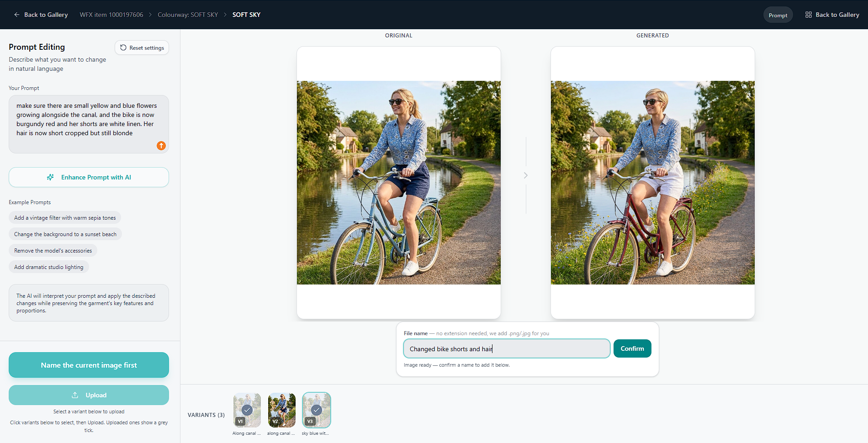Click the VARIANTS (3) label
Image resolution: width=868 pixels, height=443 pixels.
pos(206,415)
